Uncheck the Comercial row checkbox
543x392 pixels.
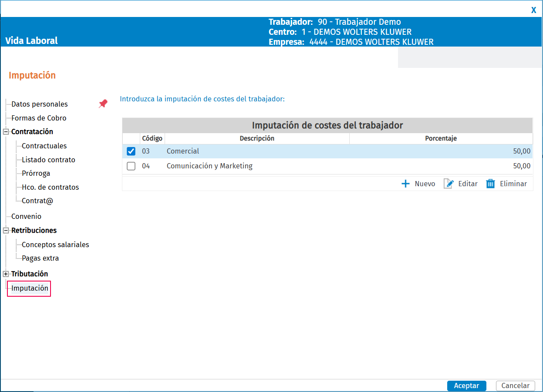131,151
